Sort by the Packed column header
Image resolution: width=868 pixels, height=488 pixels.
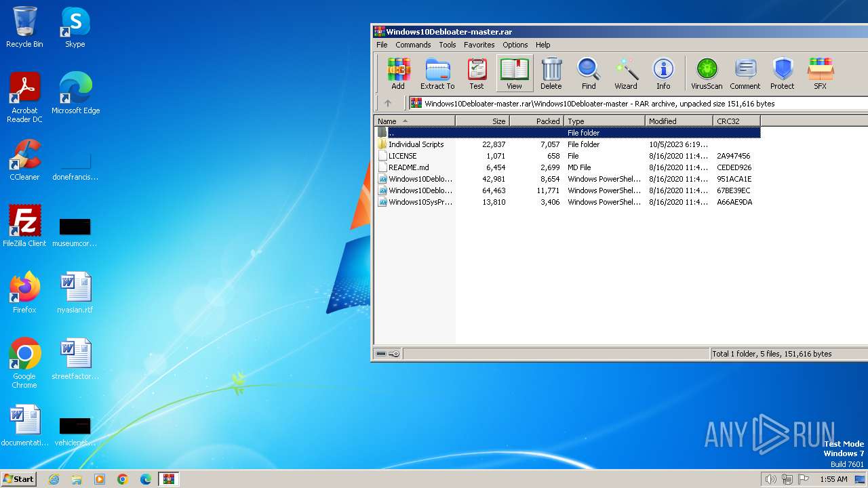(x=536, y=121)
